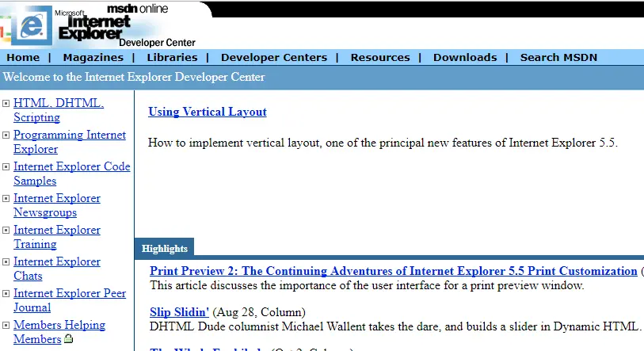
Task: Open the Resources menu
Action: tap(380, 58)
